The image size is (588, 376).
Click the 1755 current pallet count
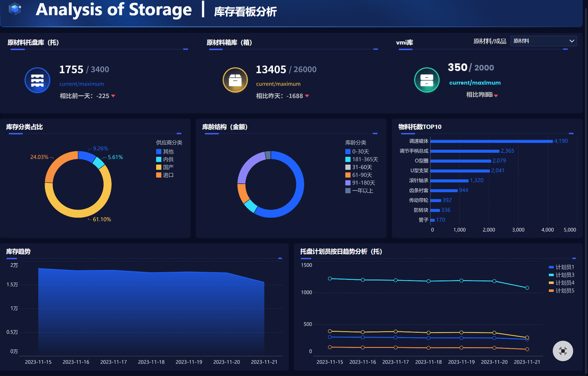tap(71, 69)
